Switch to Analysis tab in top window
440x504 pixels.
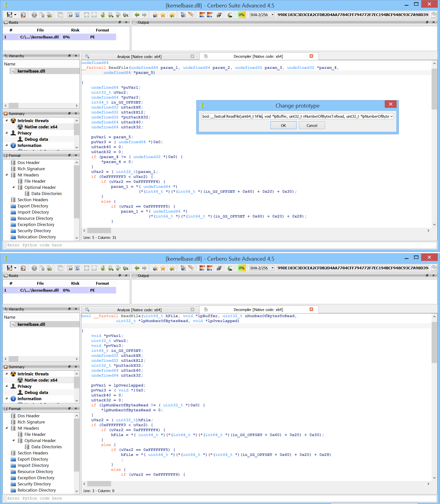click(x=139, y=56)
